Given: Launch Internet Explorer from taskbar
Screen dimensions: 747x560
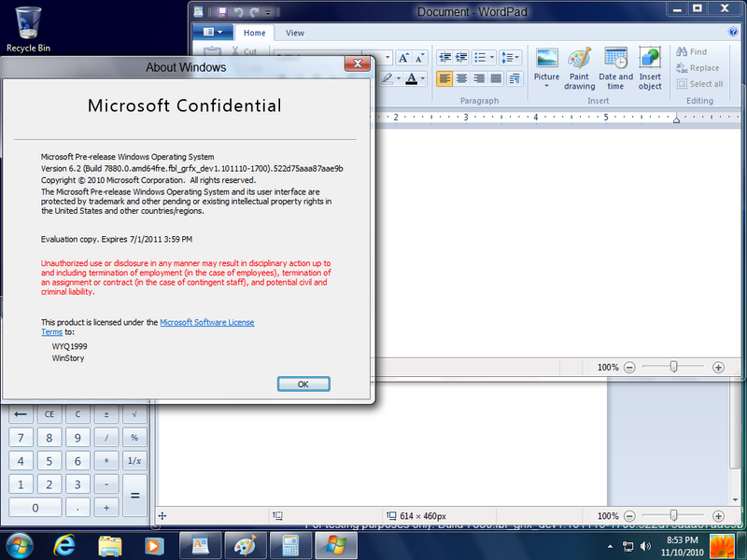Looking at the screenshot, I should pos(64,546).
